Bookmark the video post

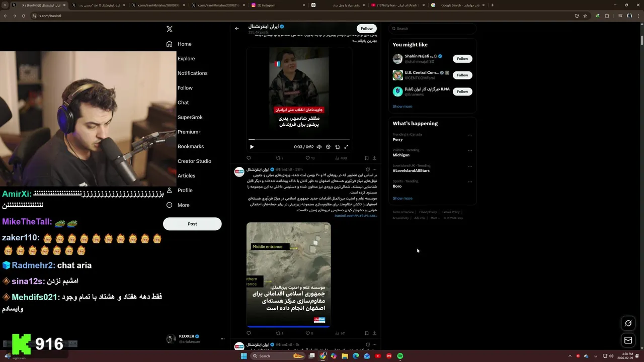tap(366, 158)
